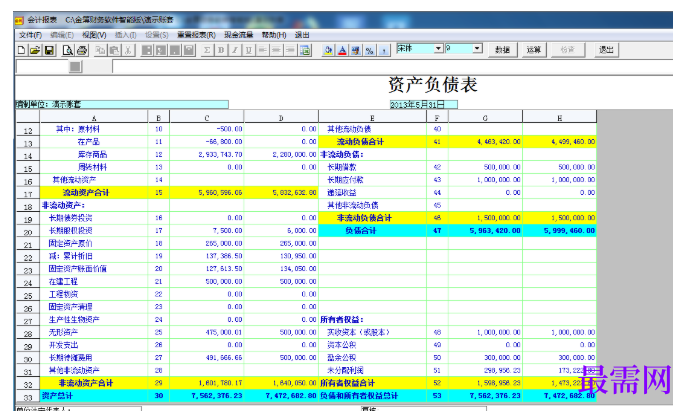Click the 库存商品 value 2,933,743.70

click(207, 154)
